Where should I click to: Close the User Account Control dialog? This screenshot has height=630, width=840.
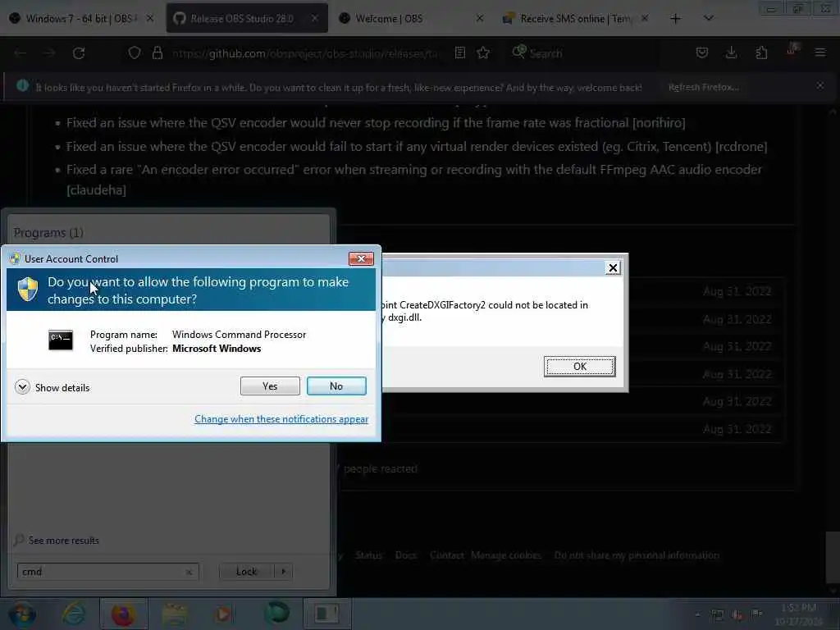click(x=361, y=258)
